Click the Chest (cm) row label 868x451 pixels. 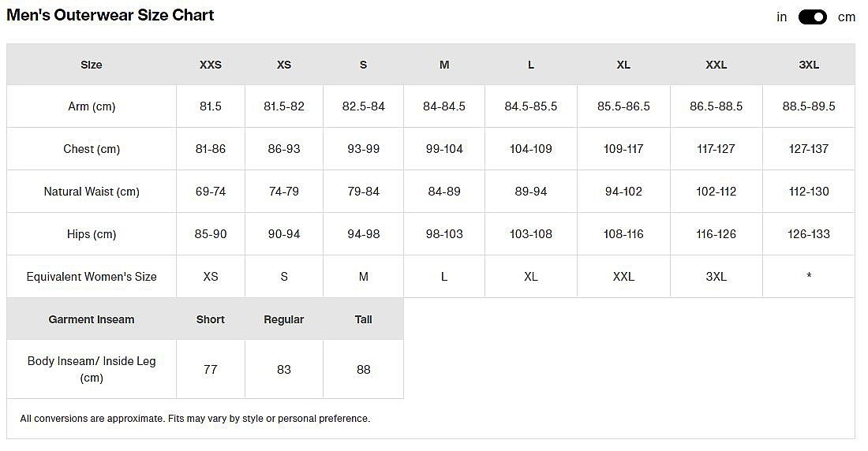point(92,149)
